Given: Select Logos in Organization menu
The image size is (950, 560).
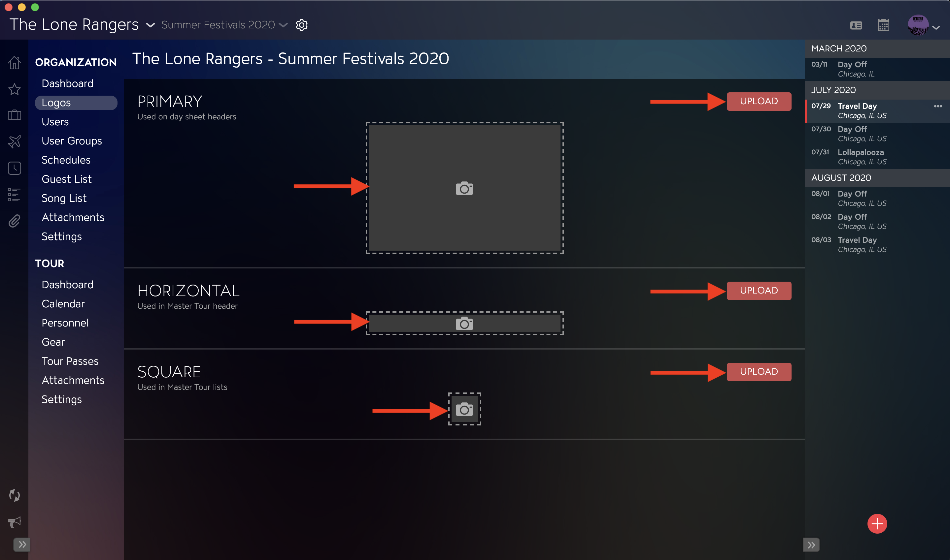Looking at the screenshot, I should click(76, 103).
